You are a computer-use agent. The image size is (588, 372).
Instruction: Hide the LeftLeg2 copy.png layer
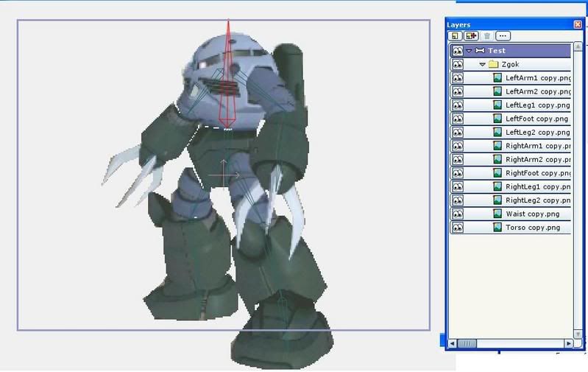tap(457, 132)
